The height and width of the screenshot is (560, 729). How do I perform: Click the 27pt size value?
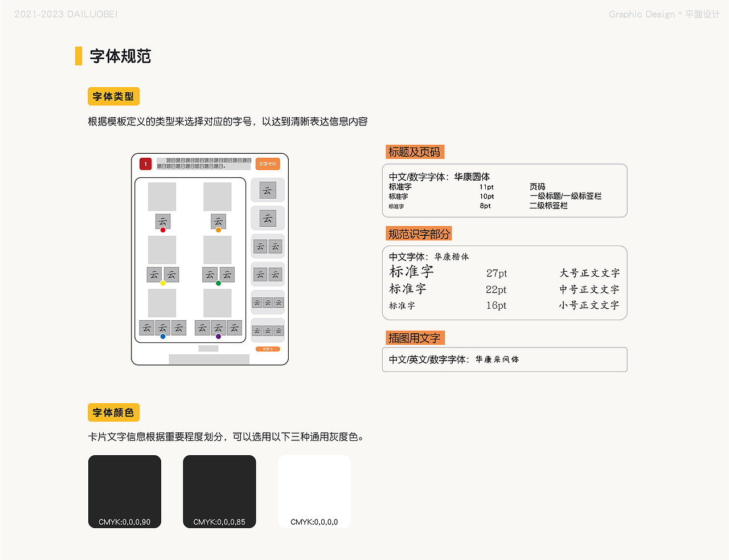tap(497, 273)
